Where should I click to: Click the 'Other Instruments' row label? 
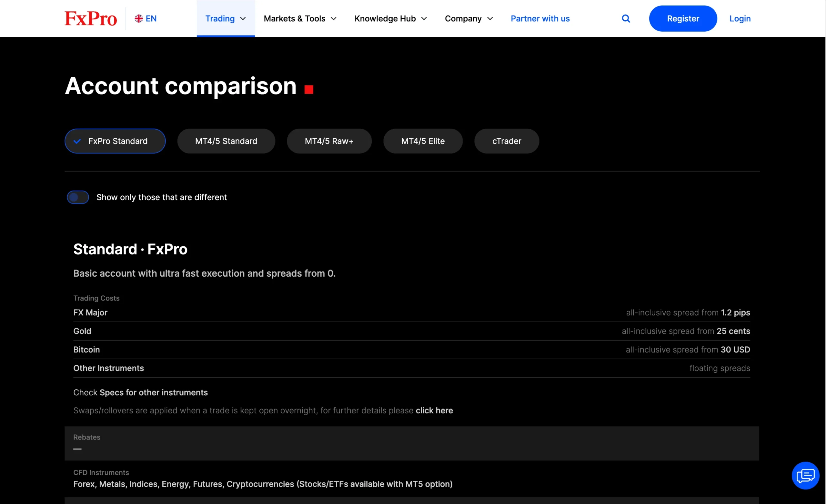click(109, 368)
